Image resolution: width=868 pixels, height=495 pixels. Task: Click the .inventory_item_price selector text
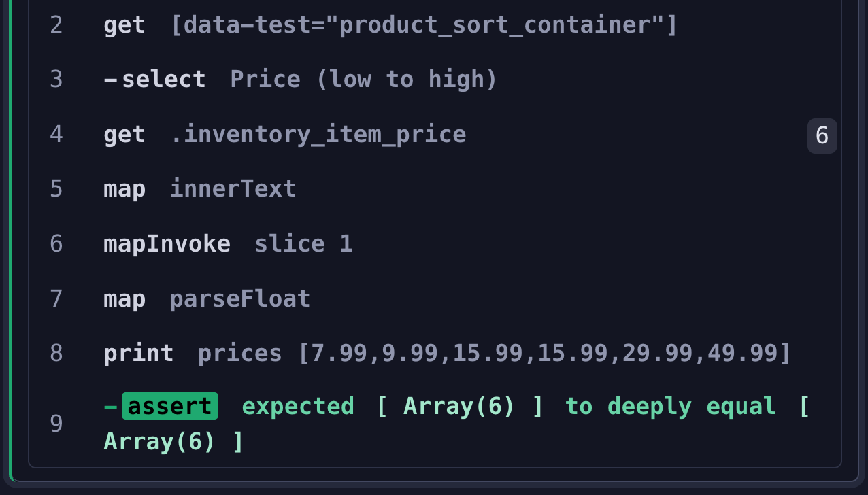pyautogui.click(x=318, y=135)
